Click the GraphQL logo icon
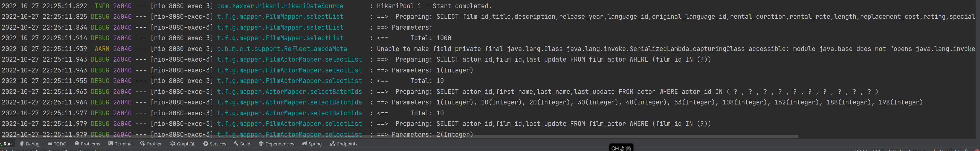980x151 pixels. click(173, 144)
